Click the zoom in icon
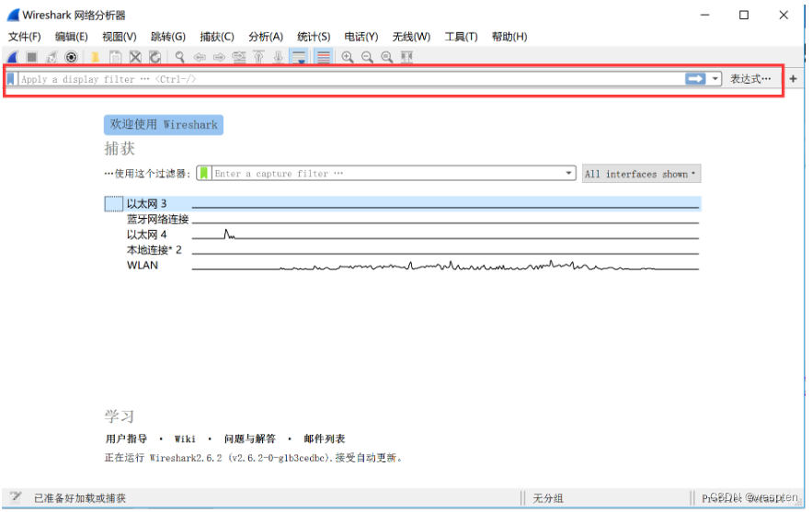The height and width of the screenshot is (512, 812). (348, 57)
